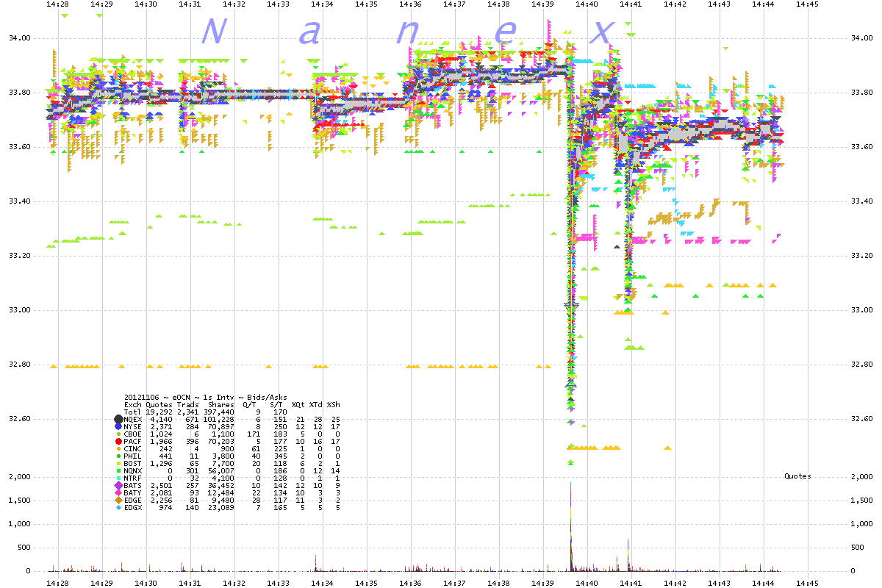The width and height of the screenshot is (882, 588).
Task: Click the green NQNX legend square
Action: [x=118, y=470]
